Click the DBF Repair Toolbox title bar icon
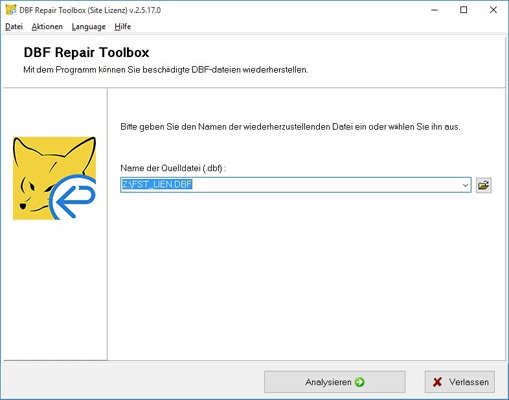This screenshot has height=400, width=509. (x=11, y=10)
